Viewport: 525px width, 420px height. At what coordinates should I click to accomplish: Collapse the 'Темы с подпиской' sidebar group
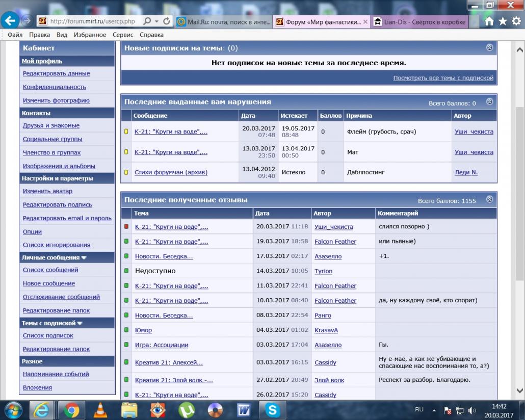tap(80, 323)
